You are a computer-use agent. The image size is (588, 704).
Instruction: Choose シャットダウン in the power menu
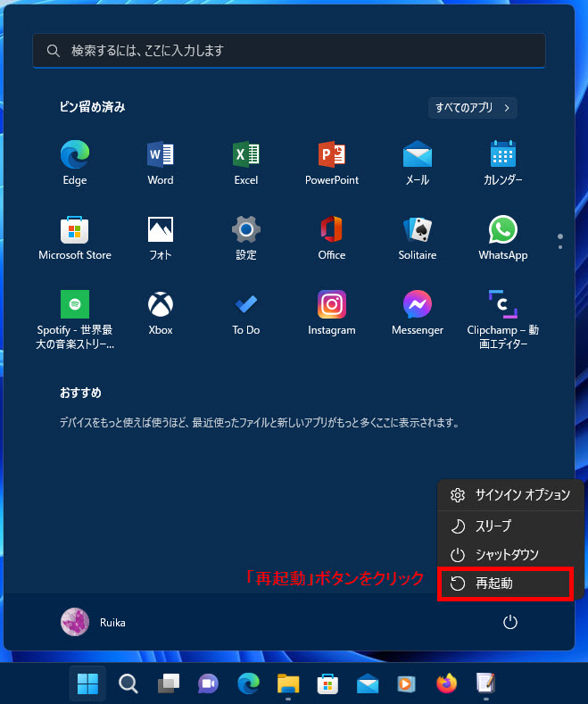[x=506, y=555]
